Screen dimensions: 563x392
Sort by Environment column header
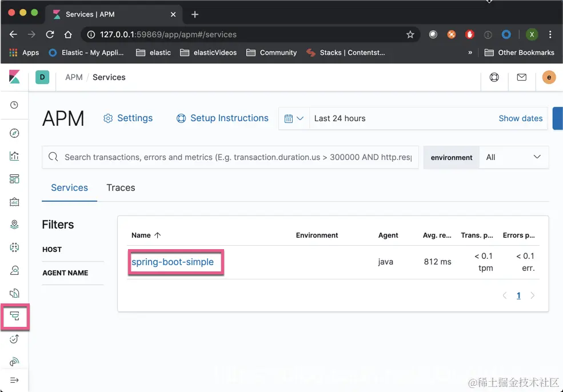pos(317,235)
